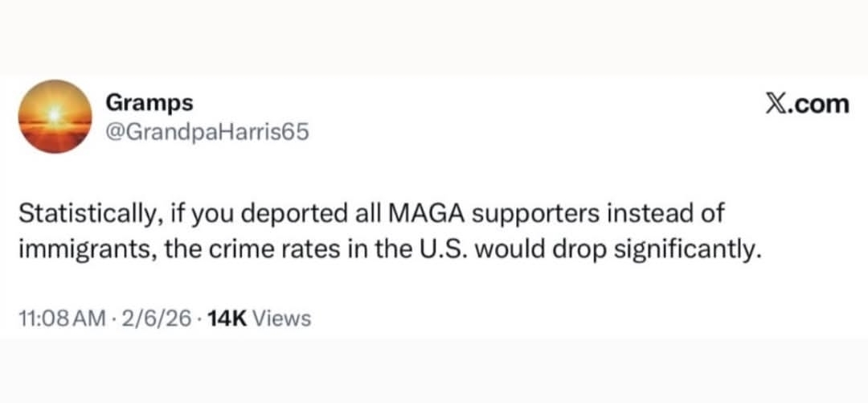
Task: Click the 11:08 AM timestamp
Action: click(x=62, y=319)
